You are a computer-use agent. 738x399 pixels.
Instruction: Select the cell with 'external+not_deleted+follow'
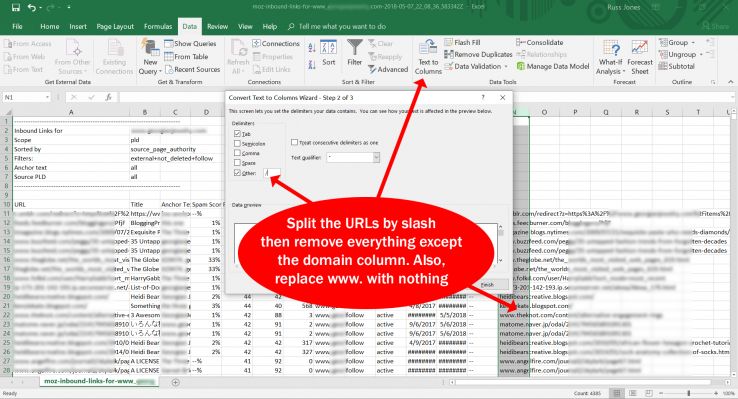[x=171, y=159]
